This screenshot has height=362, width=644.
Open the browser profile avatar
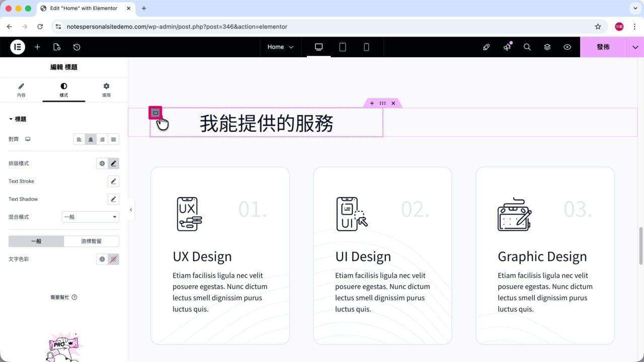619,27
